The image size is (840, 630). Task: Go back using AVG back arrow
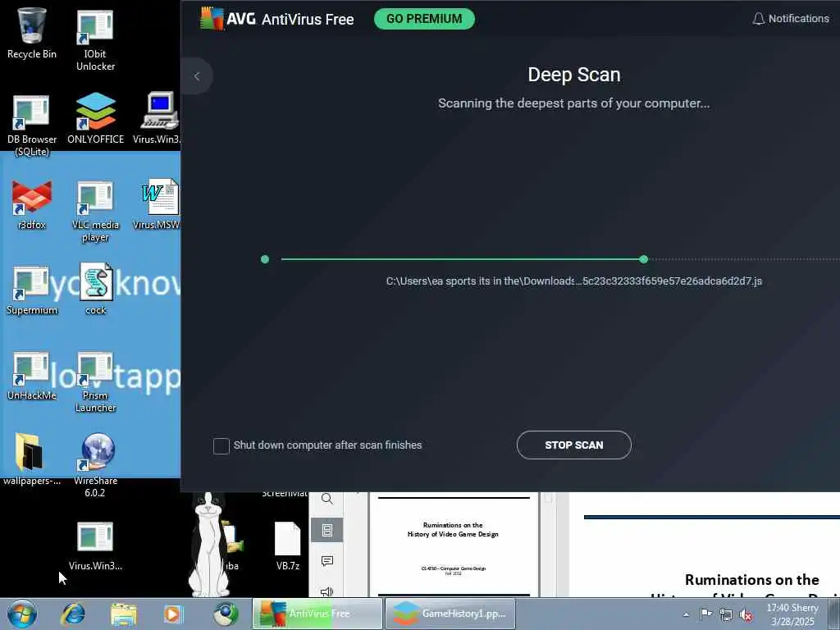197,76
